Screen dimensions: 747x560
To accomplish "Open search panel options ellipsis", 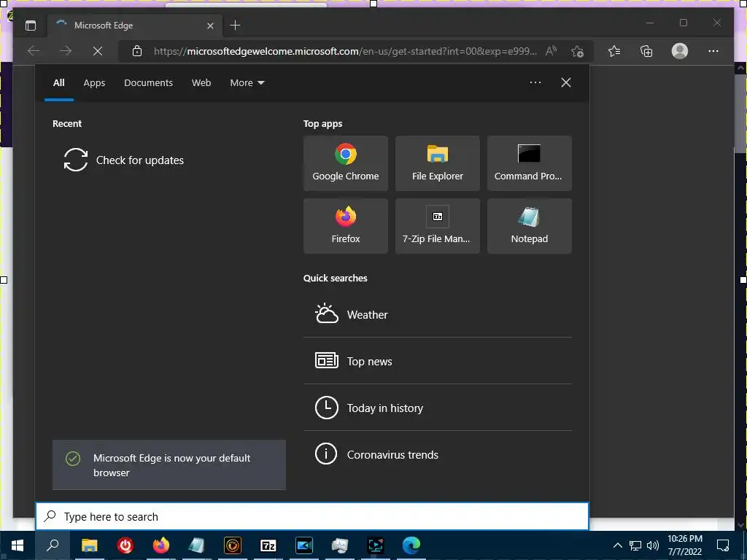I will point(535,83).
